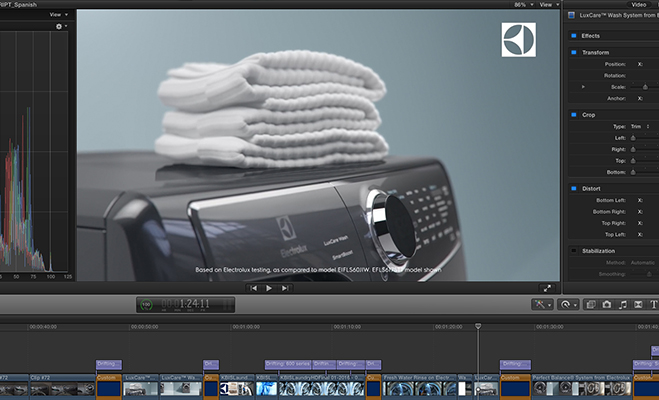Open the Stabilization Method Automatic dropdown
This screenshot has width=659, height=400.
click(643, 263)
